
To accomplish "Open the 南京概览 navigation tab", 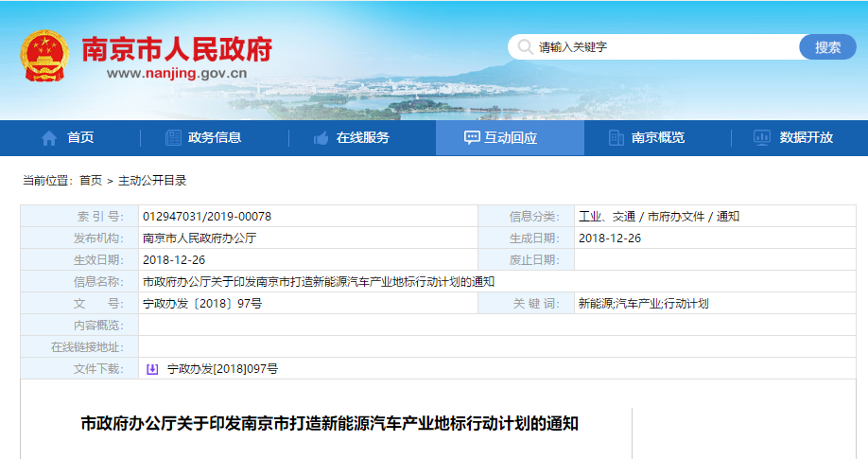I will point(658,138).
